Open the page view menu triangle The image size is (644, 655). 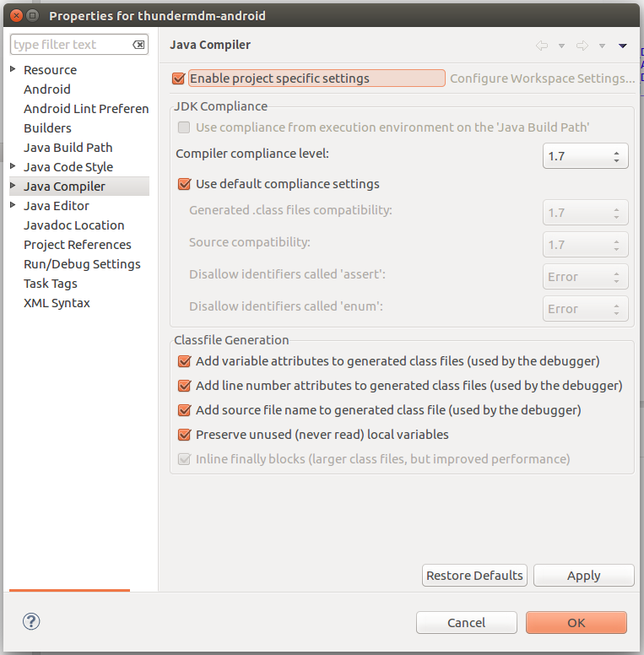point(623,46)
